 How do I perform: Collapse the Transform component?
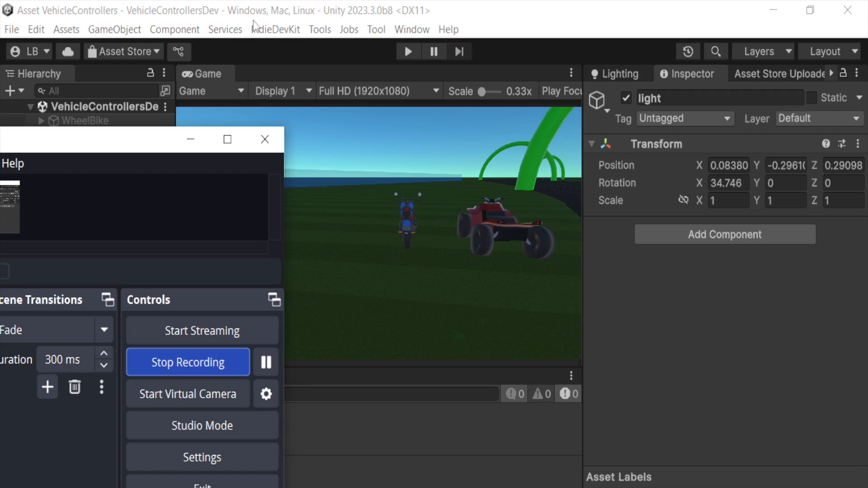[x=591, y=144]
